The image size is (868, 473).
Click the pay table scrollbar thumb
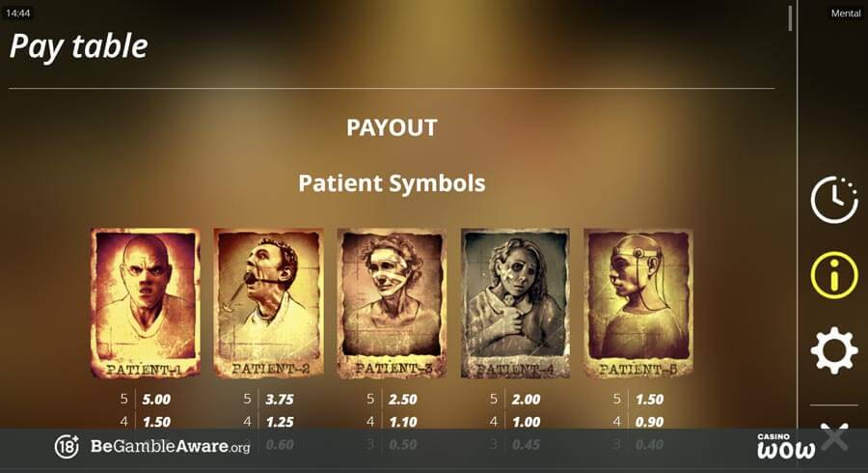point(790,17)
